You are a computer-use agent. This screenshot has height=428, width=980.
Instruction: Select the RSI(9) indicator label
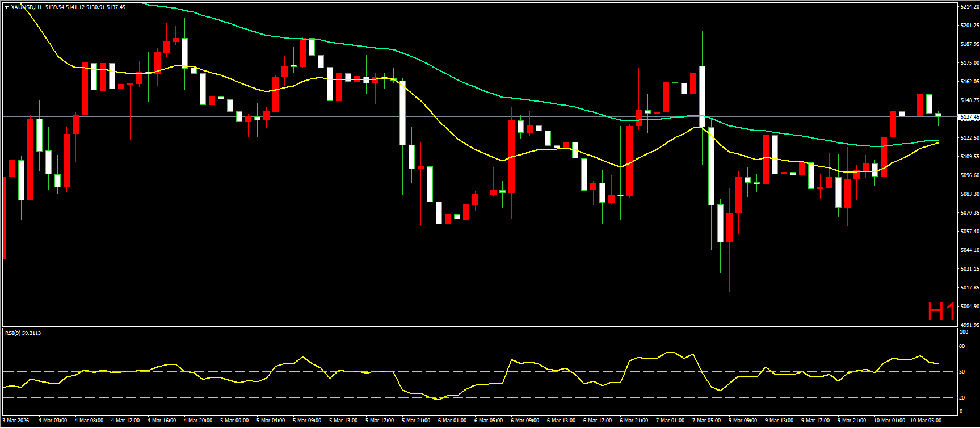23,333
